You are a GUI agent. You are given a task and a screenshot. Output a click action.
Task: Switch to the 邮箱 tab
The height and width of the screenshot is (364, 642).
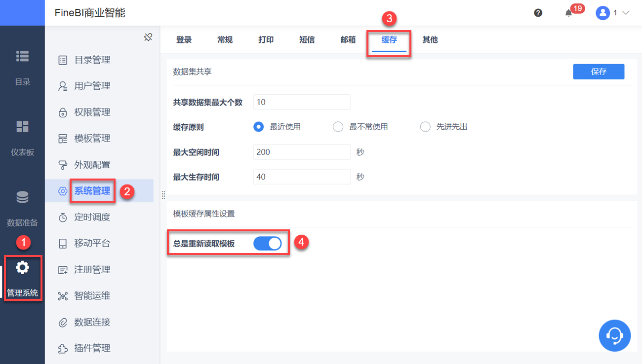click(348, 40)
